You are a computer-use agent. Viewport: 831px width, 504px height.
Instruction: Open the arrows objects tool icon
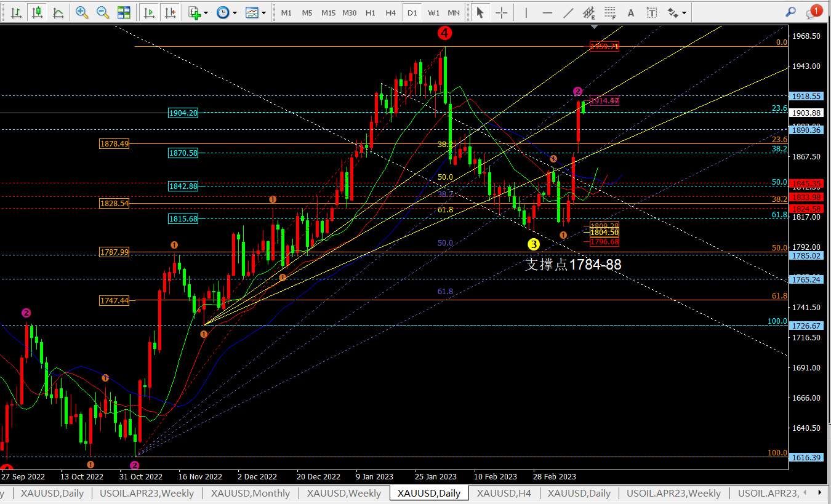pos(673,12)
